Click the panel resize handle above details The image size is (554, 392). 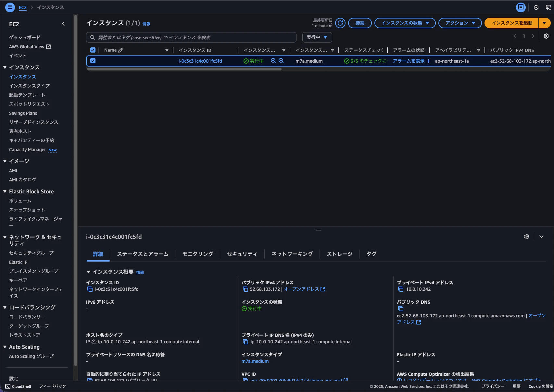click(319, 230)
